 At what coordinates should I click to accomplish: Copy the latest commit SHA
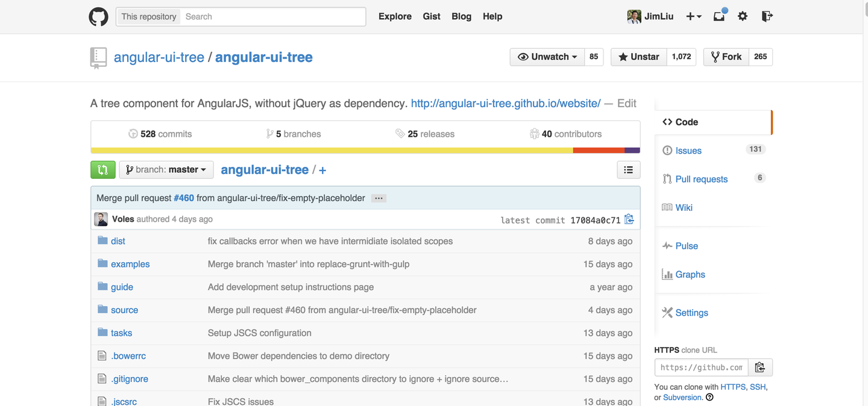629,219
